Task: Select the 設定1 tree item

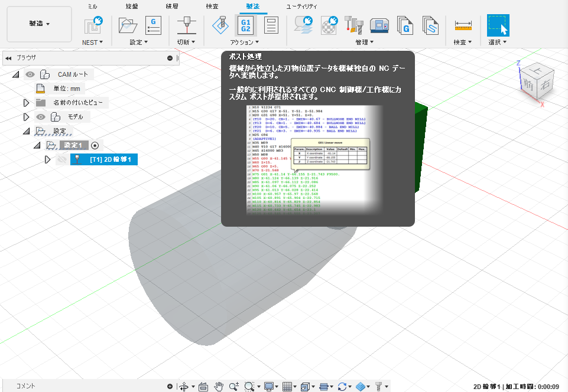Action: click(74, 145)
